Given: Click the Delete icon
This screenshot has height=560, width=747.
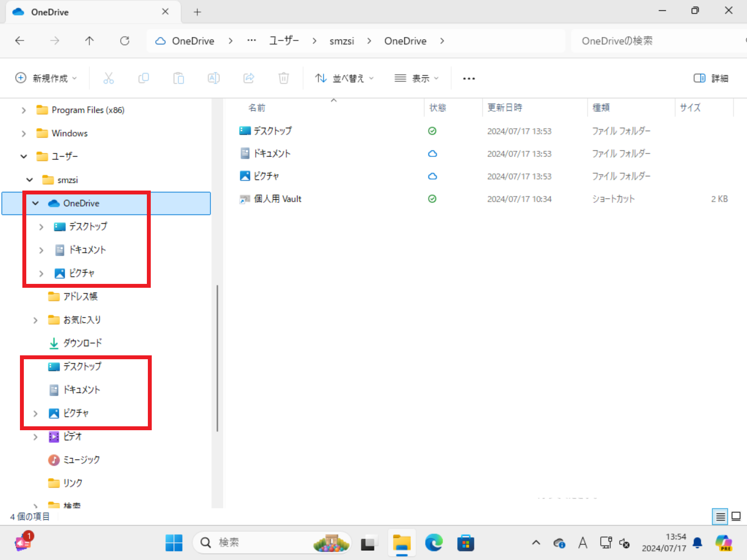Looking at the screenshot, I should coord(284,78).
